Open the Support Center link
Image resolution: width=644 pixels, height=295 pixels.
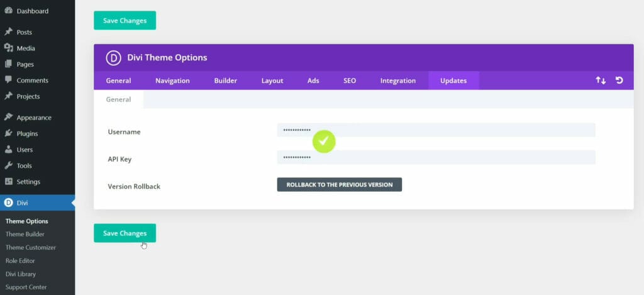[26, 287]
